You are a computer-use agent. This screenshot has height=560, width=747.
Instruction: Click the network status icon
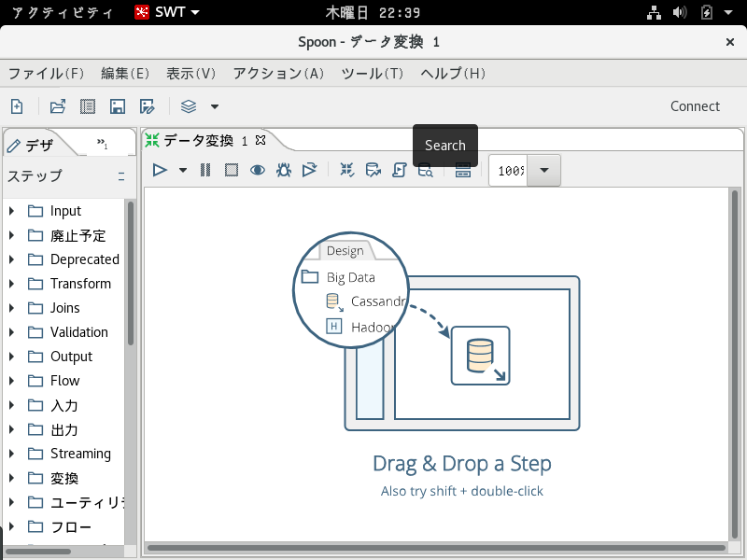coord(654,12)
